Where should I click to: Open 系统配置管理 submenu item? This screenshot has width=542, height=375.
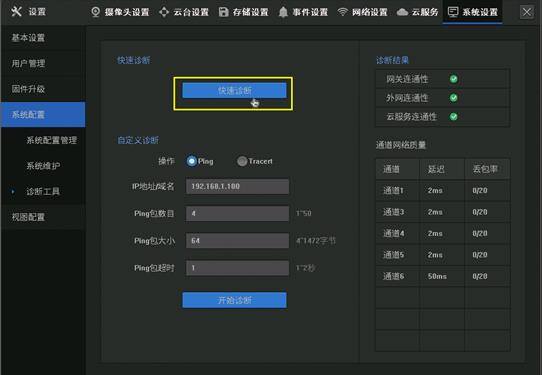click(52, 140)
